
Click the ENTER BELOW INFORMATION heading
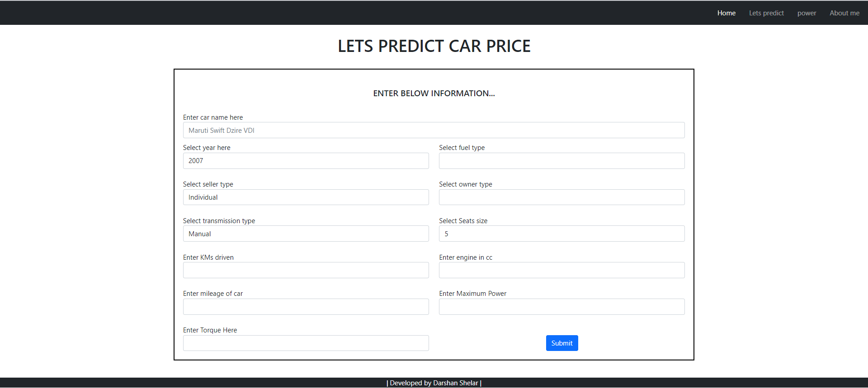coord(434,93)
